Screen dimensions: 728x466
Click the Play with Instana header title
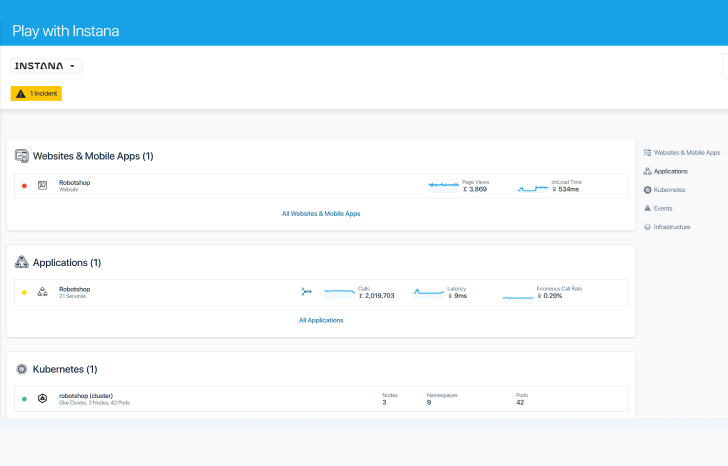65,31
